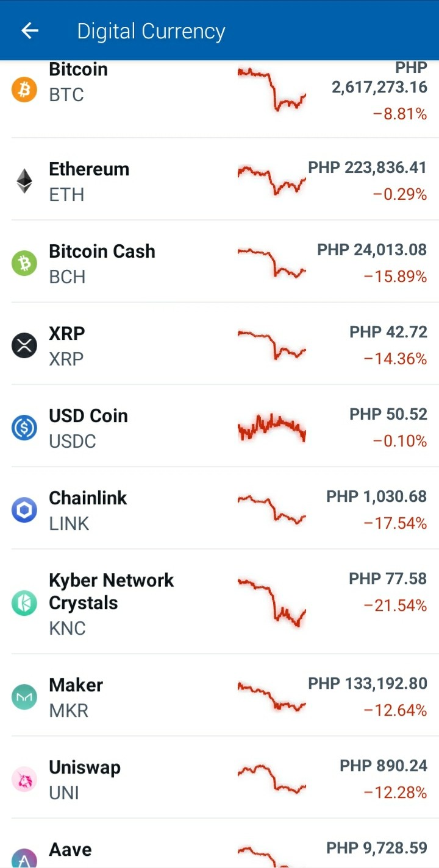Select the Kyber Network Crystals icon
The width and height of the screenshot is (439, 868).
(x=24, y=603)
